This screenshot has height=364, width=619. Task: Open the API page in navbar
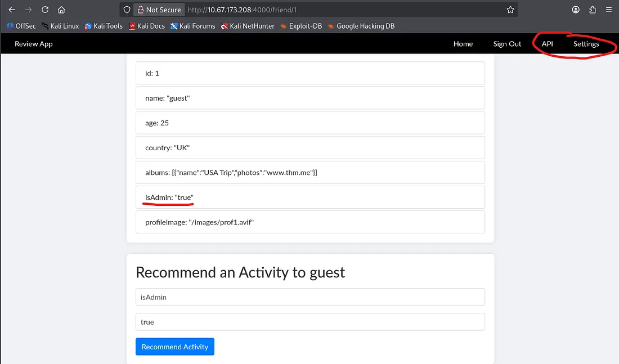(547, 44)
